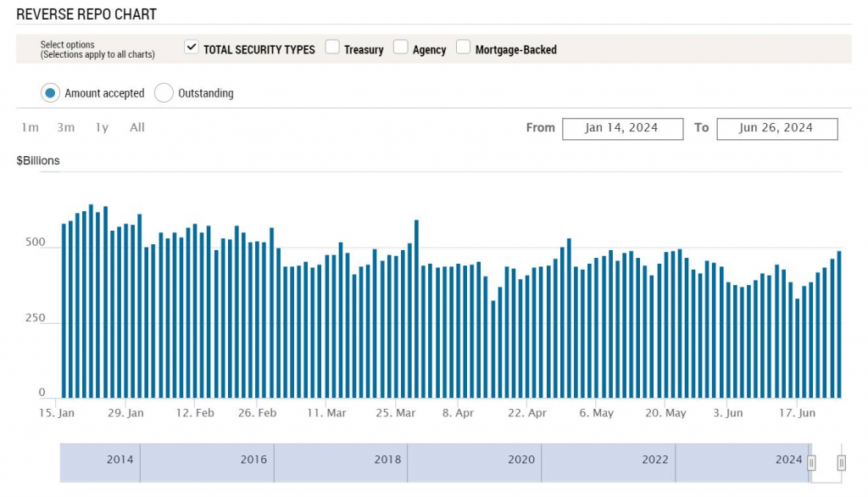Click the 2022 section of navigator

pyautogui.click(x=654, y=461)
